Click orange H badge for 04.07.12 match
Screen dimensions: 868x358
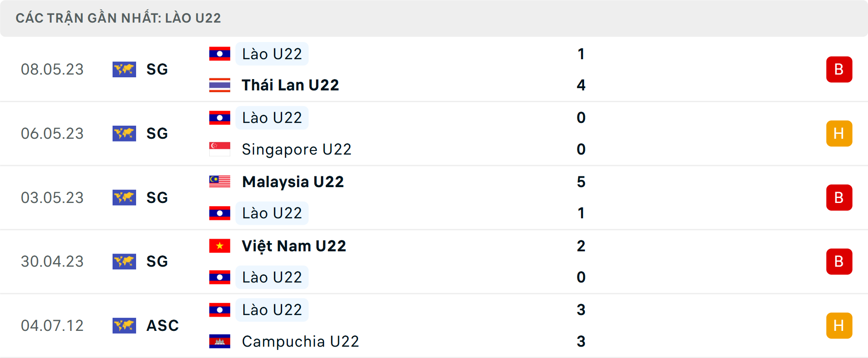[x=839, y=325]
